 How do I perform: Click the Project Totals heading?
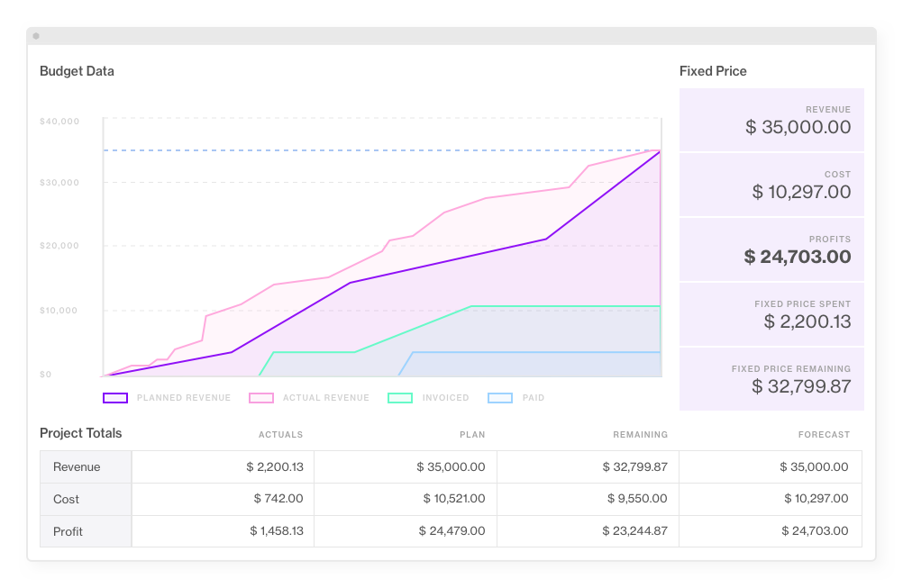click(x=80, y=433)
